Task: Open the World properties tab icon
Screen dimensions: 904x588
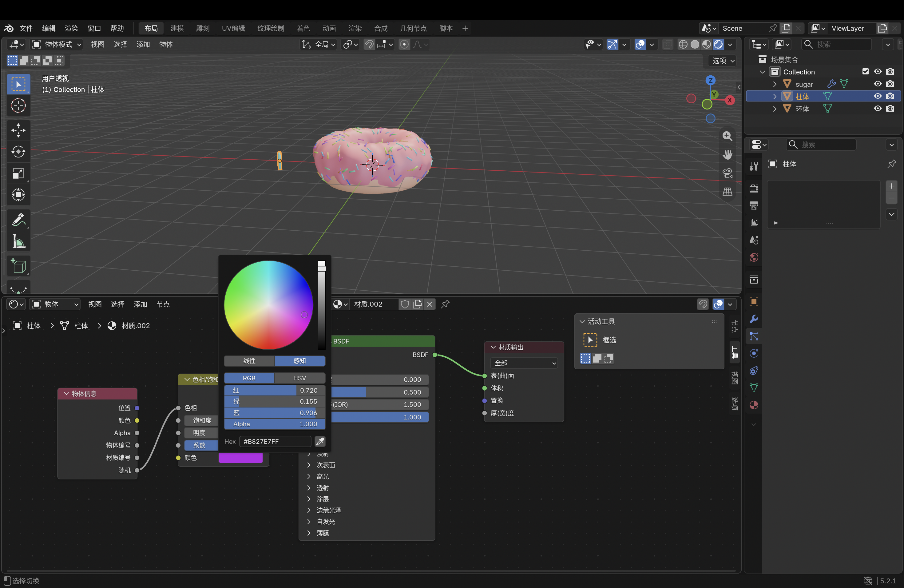Action: tap(754, 257)
